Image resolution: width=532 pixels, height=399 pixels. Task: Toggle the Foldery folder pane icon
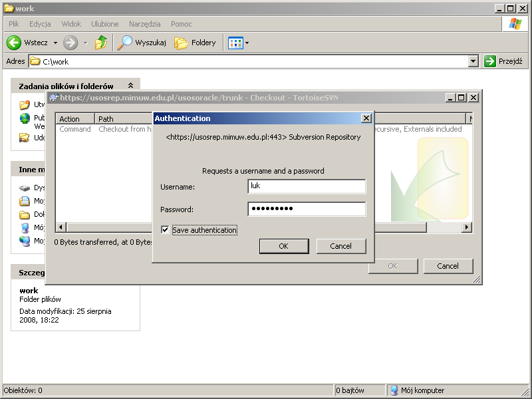[x=181, y=43]
